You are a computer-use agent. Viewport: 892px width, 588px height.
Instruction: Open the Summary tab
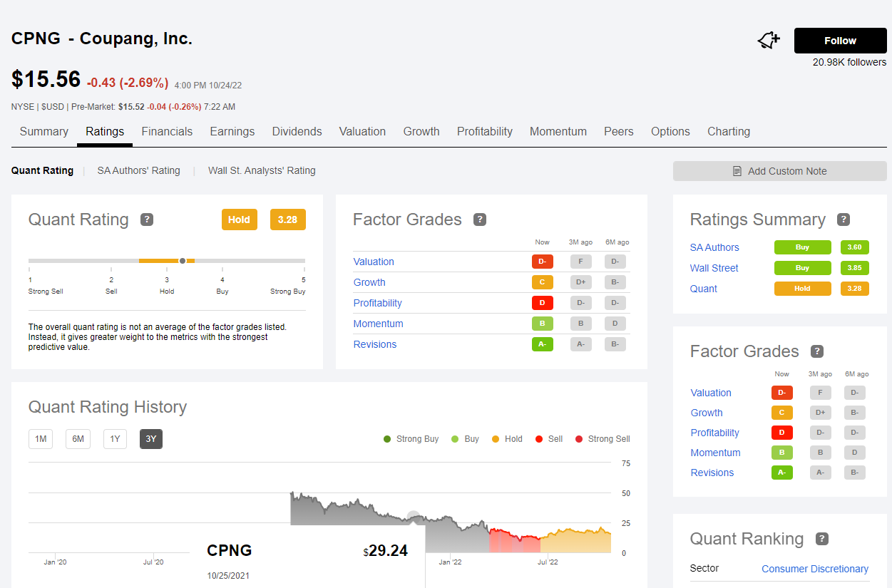[x=44, y=131]
